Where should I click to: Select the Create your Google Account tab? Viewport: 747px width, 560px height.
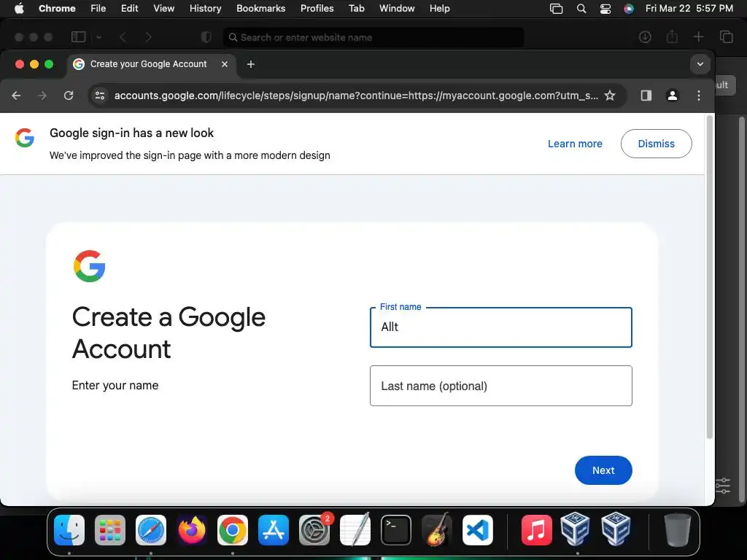point(149,64)
